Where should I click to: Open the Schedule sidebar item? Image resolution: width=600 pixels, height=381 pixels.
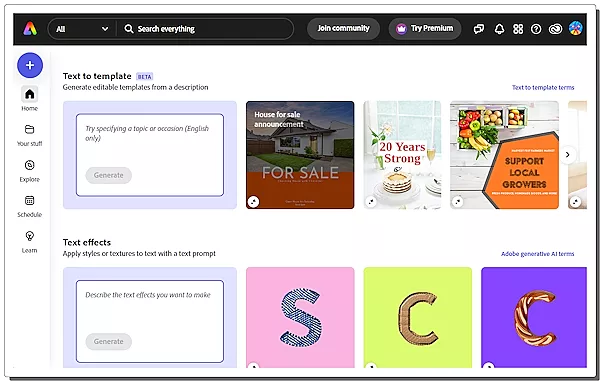click(x=29, y=206)
